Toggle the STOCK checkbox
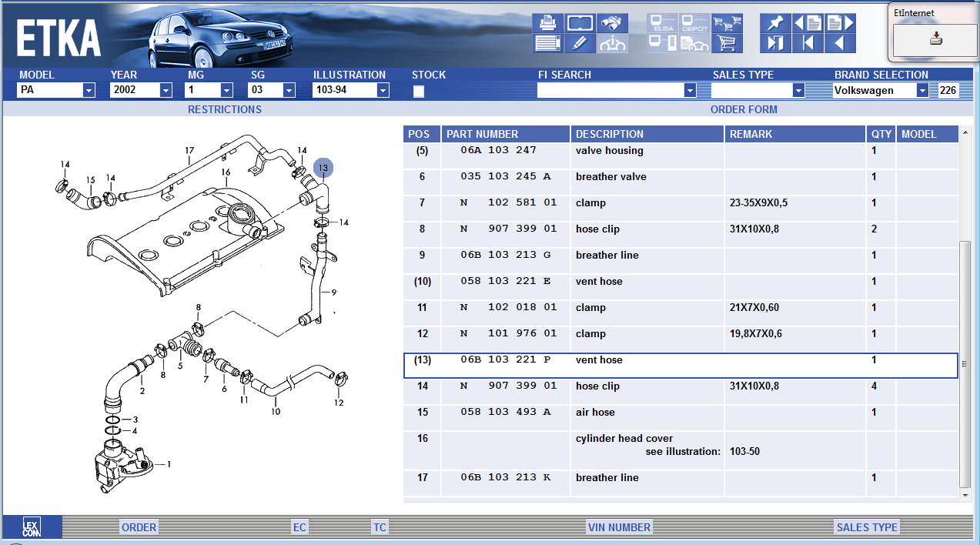980x545 pixels. tap(419, 91)
